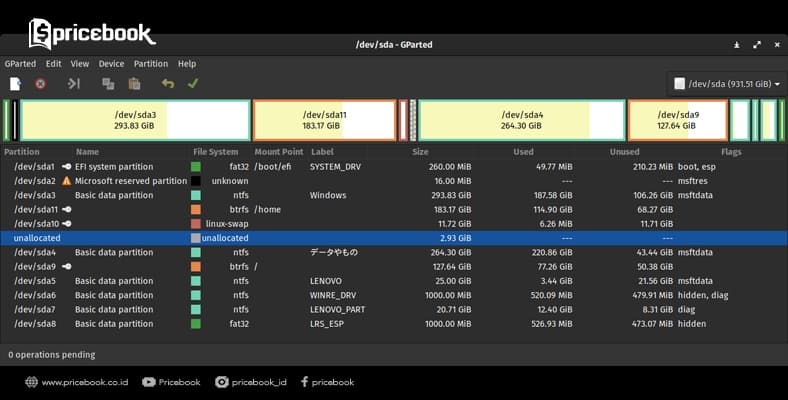Screen dimensions: 788x400
Task: Click the Label column header
Action: 322,152
